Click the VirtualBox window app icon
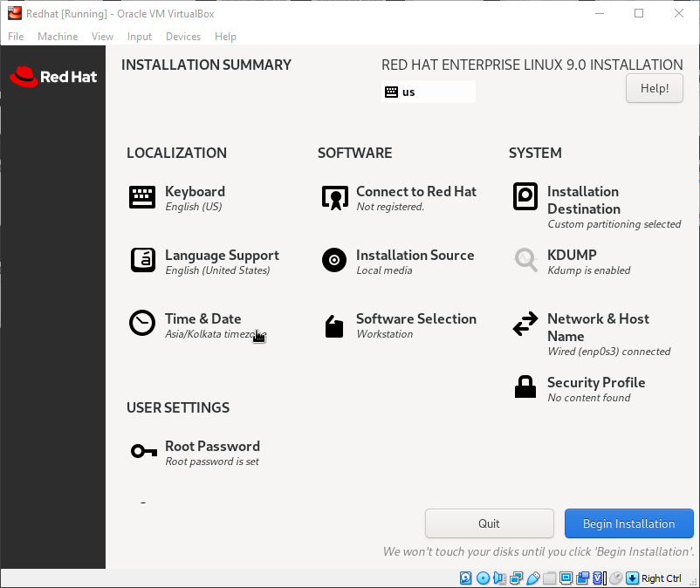700x588 pixels. [x=15, y=13]
